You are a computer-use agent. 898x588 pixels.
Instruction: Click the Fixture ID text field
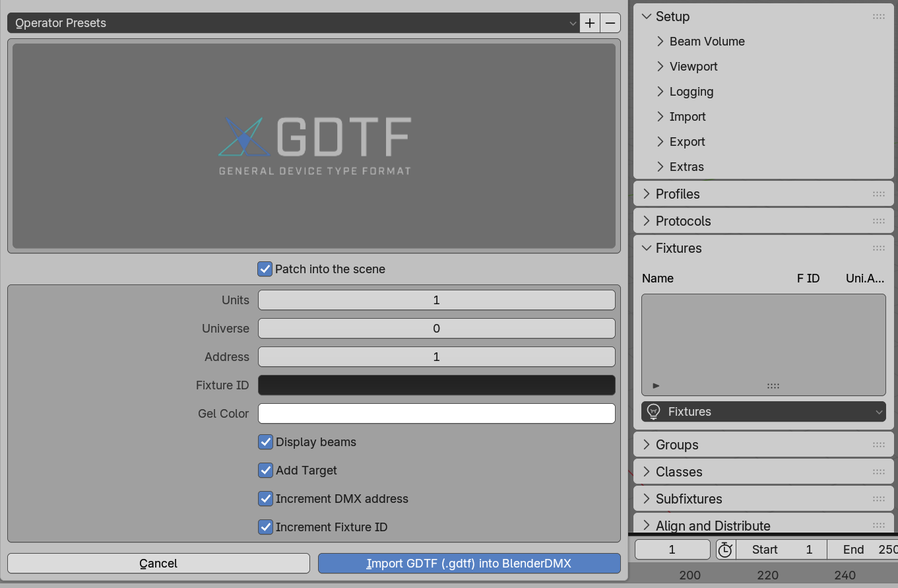(436, 385)
